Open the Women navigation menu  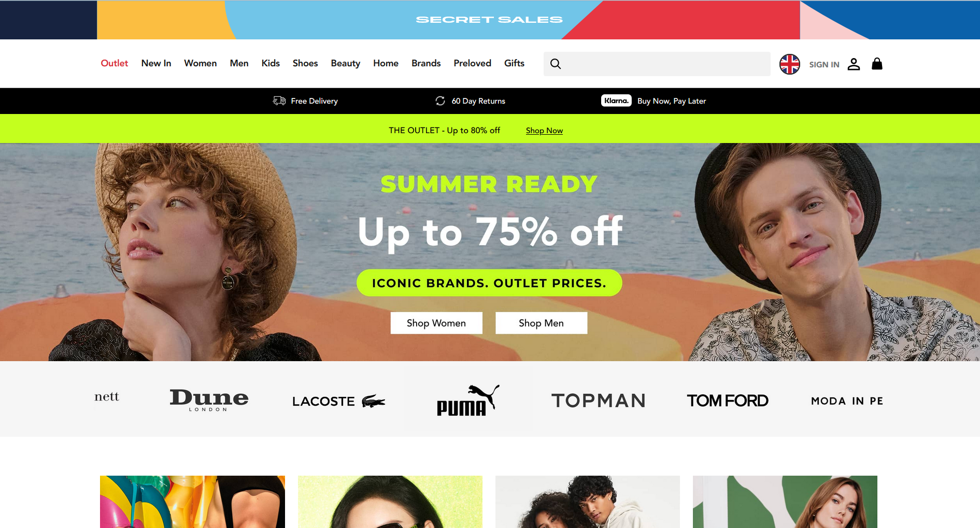(200, 63)
